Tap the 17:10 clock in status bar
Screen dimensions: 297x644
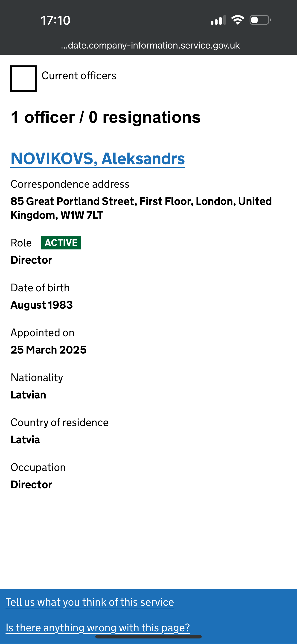tap(55, 20)
